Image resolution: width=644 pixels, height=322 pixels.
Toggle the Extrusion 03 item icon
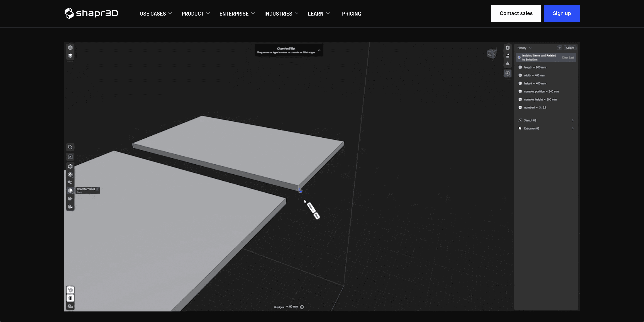pos(520,128)
